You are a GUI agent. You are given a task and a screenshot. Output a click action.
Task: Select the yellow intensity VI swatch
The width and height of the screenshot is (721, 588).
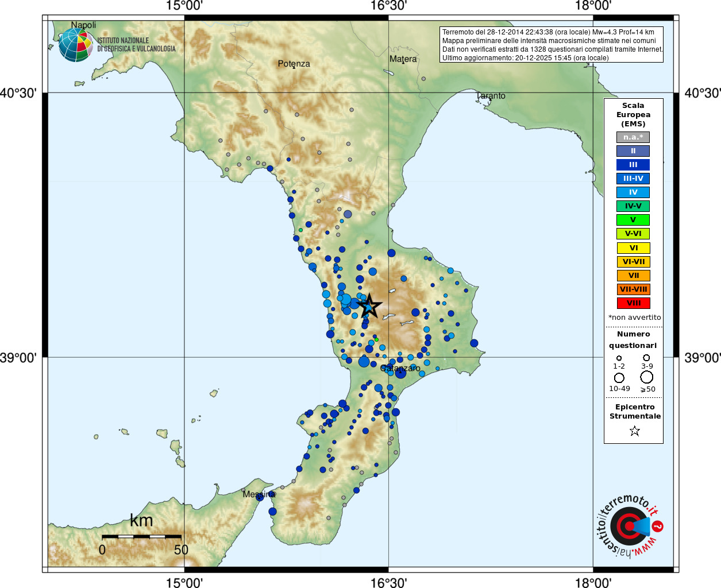(x=633, y=248)
